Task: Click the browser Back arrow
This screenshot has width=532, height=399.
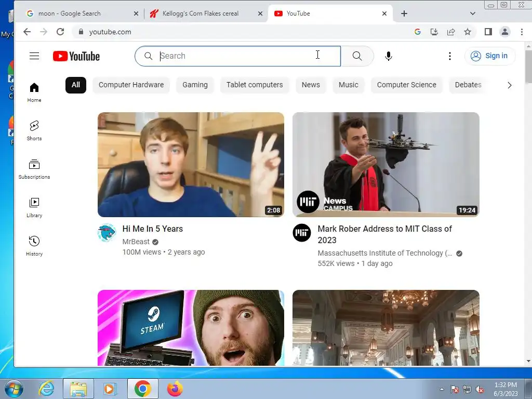Action: coord(27,32)
